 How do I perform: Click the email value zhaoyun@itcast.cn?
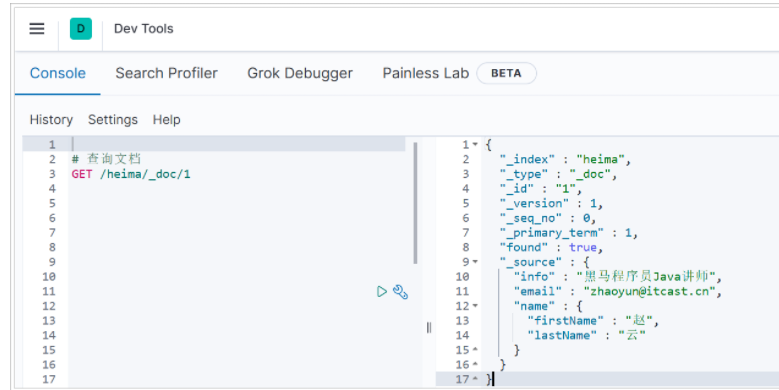click(650, 291)
